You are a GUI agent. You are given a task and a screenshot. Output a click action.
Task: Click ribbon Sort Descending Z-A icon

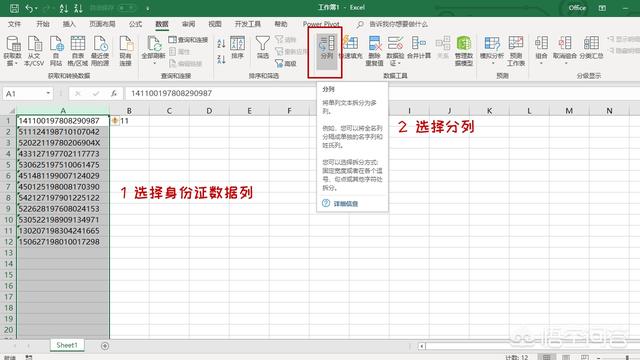pyautogui.click(x=221, y=59)
